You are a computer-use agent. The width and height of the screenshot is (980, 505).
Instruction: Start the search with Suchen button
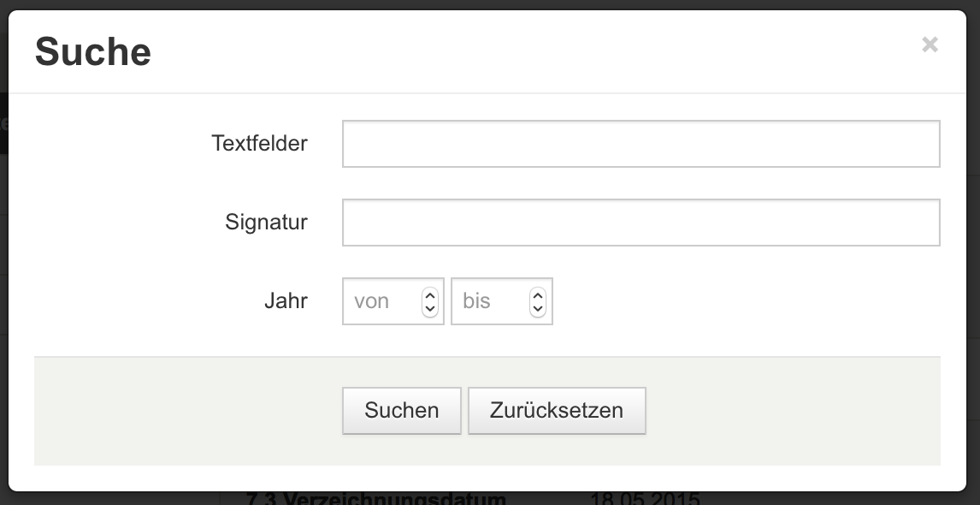[401, 411]
